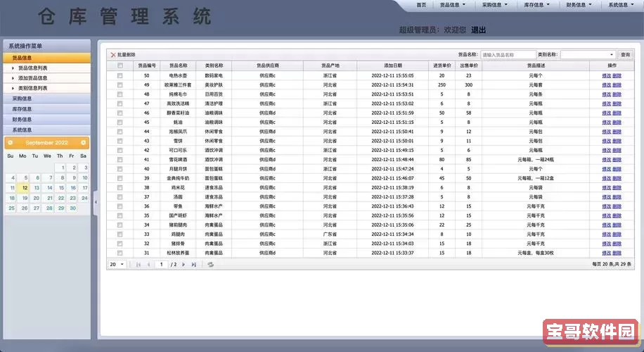Check the row for goods number 41
Viewport: 644px width, 352px height.
pos(120,160)
